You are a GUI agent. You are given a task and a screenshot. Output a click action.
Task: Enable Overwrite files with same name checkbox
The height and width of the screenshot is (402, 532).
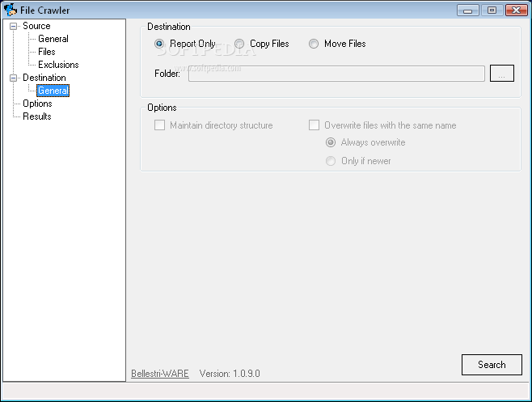(x=314, y=125)
